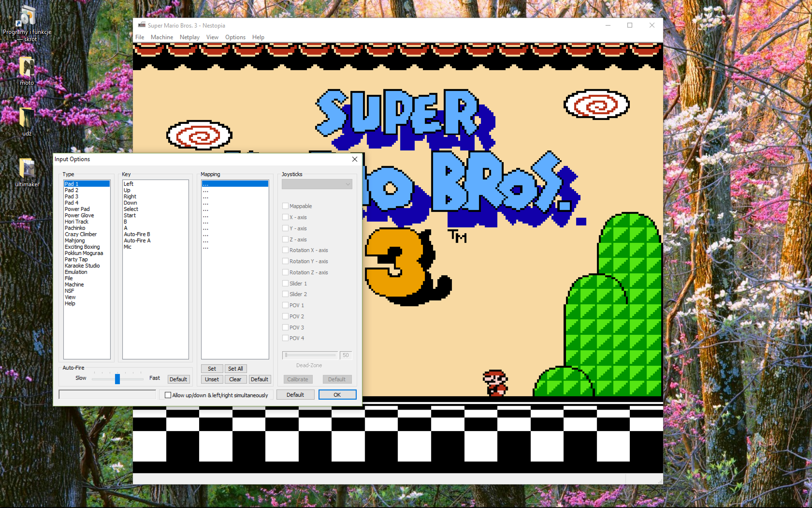
Task: Click the Unset button
Action: 212,379
